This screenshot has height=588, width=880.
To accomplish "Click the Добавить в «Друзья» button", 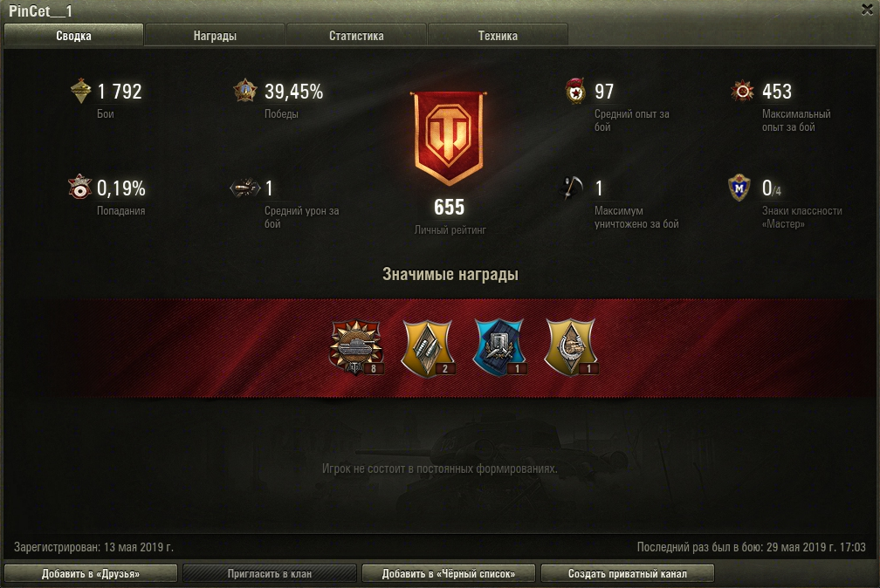I will click(91, 573).
